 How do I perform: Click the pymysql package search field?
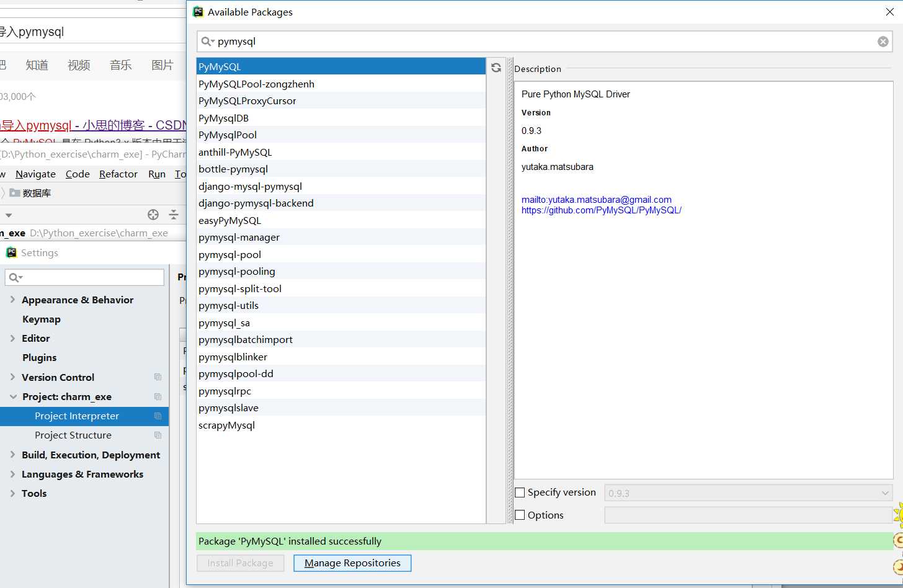pos(545,42)
